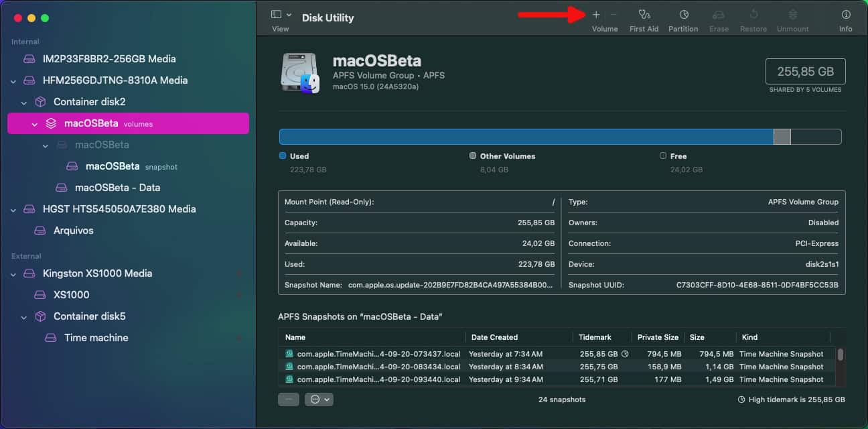
Task: Click the HGST HTS545050A7E380 Media disk icon
Action: pyautogui.click(x=29, y=209)
